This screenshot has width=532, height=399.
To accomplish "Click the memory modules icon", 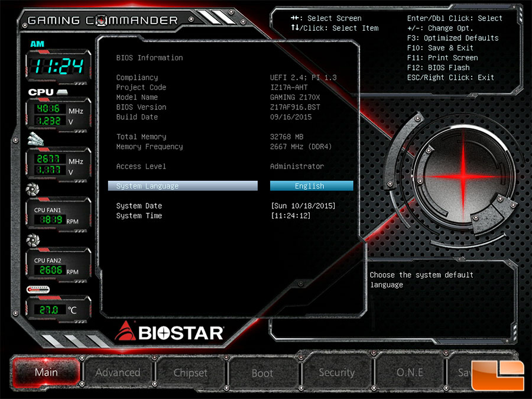I will 35,140.
